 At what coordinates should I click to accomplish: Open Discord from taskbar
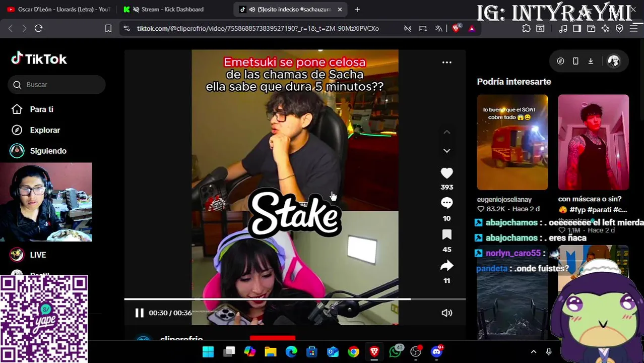coord(437,351)
